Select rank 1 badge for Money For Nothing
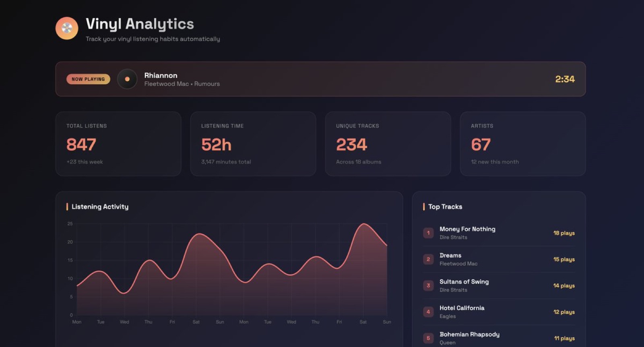This screenshot has width=644, height=347. click(x=428, y=233)
